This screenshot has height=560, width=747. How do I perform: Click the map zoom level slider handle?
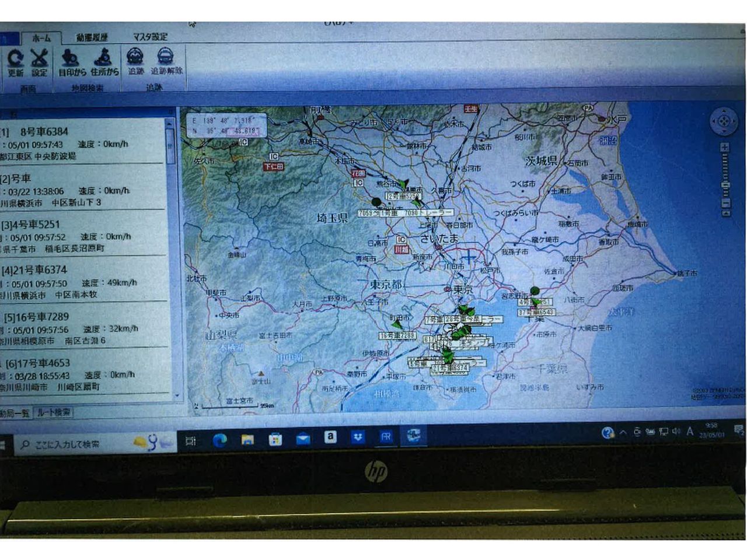[725, 185]
